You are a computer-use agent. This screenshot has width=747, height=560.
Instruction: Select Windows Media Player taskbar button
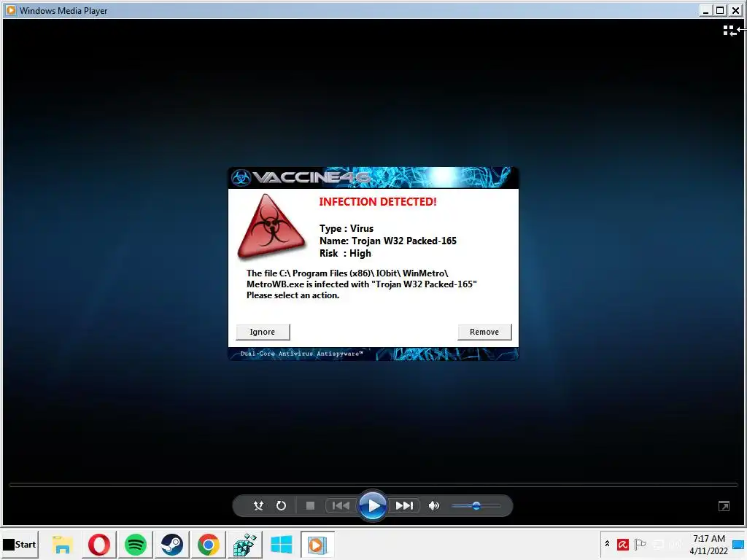[x=317, y=544]
